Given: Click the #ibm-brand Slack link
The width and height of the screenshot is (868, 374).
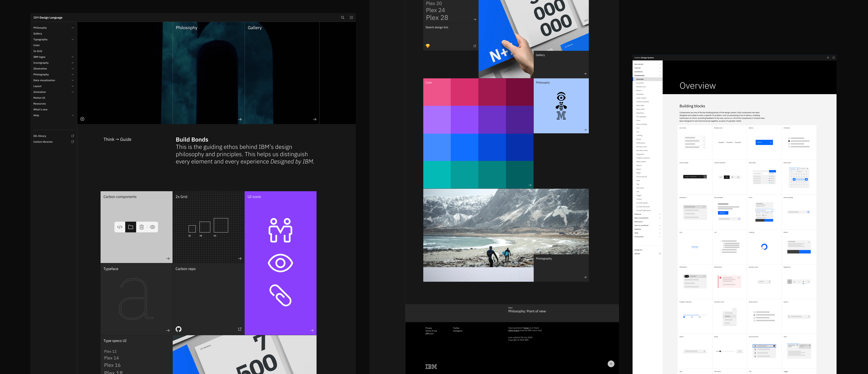Looking at the screenshot, I should (513, 331).
